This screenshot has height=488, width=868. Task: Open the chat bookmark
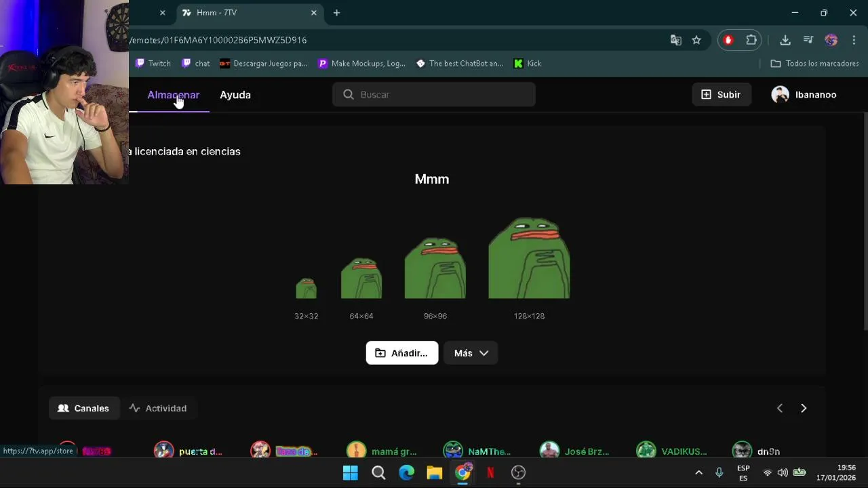point(196,63)
